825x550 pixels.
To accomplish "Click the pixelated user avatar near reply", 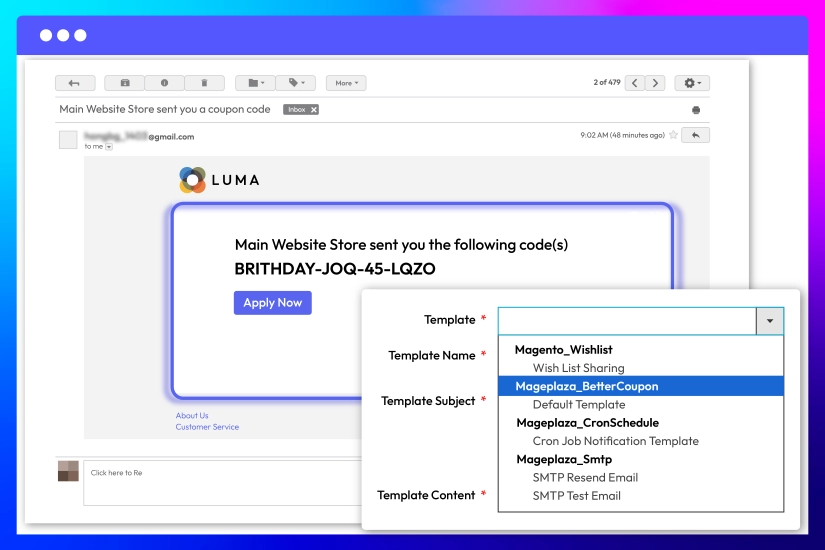I will (68, 471).
